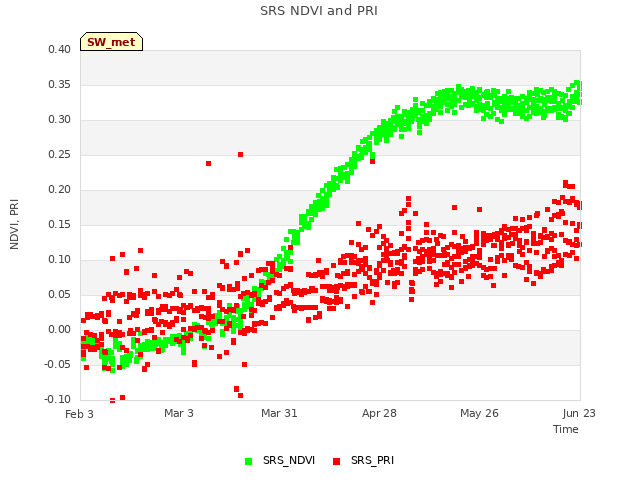Click the -0.05 y-axis tick label

click(x=58, y=364)
